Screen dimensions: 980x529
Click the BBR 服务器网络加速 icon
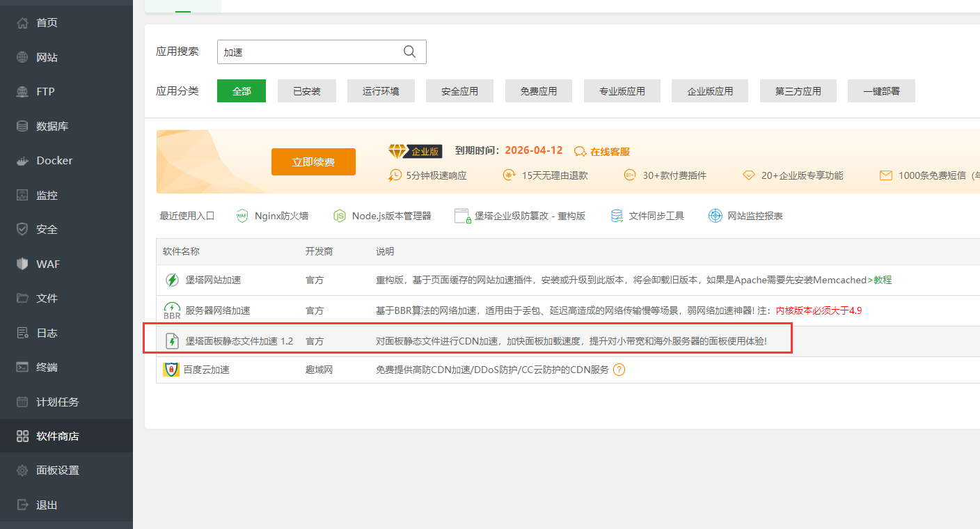point(171,310)
